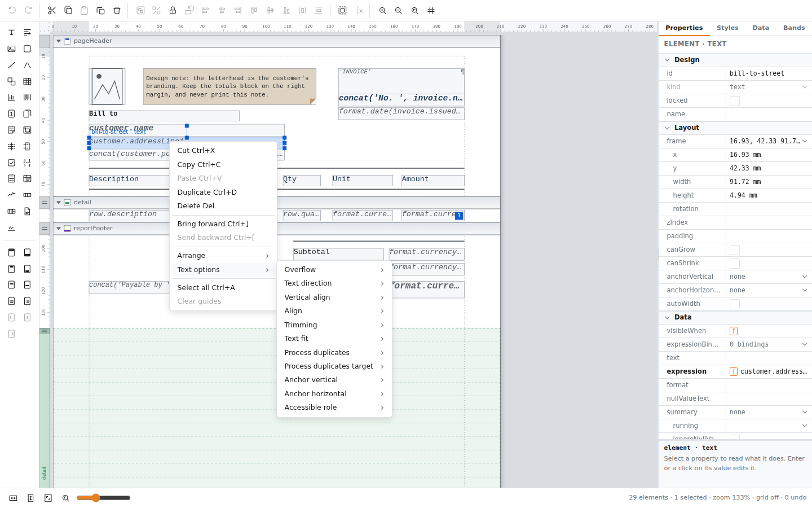Click the Zoom in magnifier icon
The width and height of the screenshot is (812, 508).
(382, 10)
